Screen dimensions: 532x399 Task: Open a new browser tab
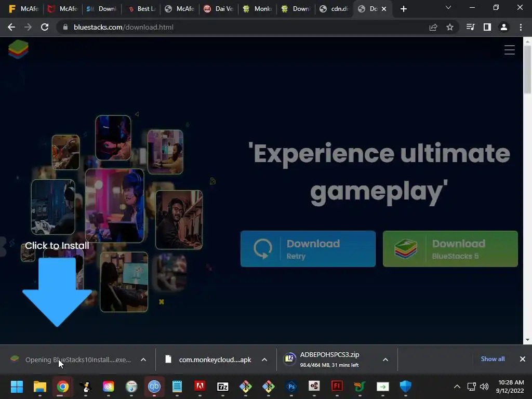tap(403, 9)
